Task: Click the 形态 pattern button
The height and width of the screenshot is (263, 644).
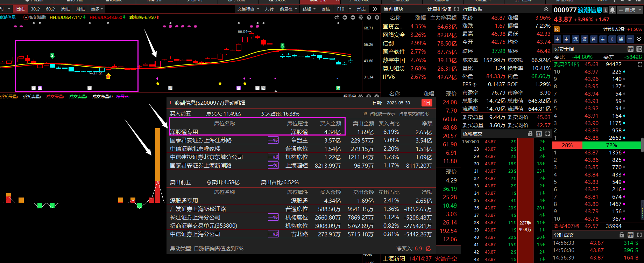Action: click(x=361, y=9)
